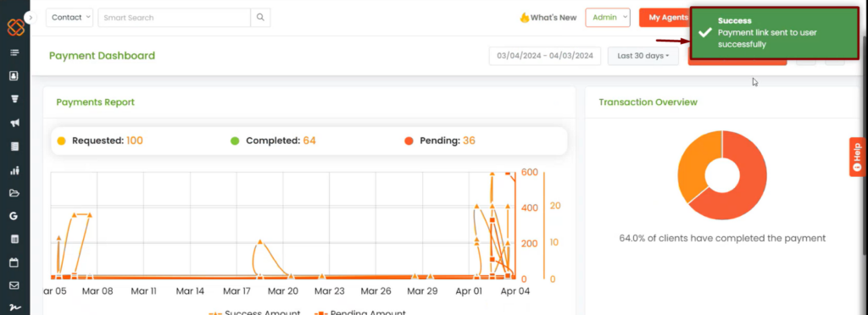Viewport: 868px width, 315px height.
Task: Click the My Agents button
Action: (x=665, y=18)
